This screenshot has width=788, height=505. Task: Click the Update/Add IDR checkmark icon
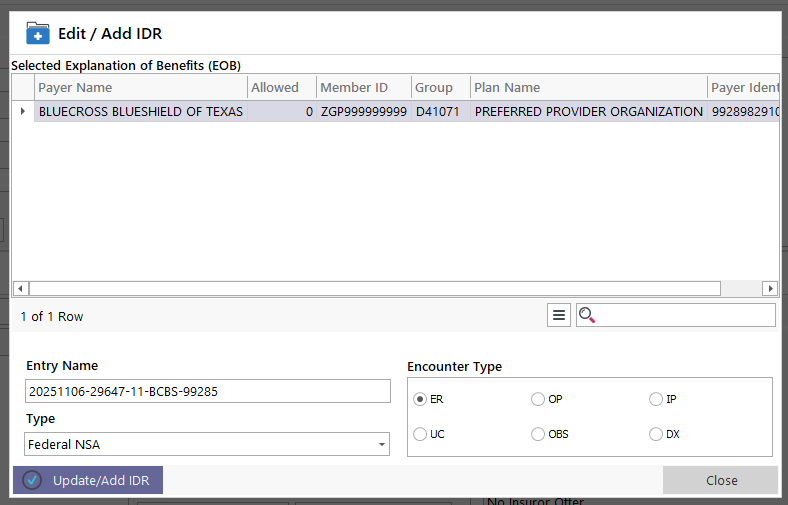(32, 480)
